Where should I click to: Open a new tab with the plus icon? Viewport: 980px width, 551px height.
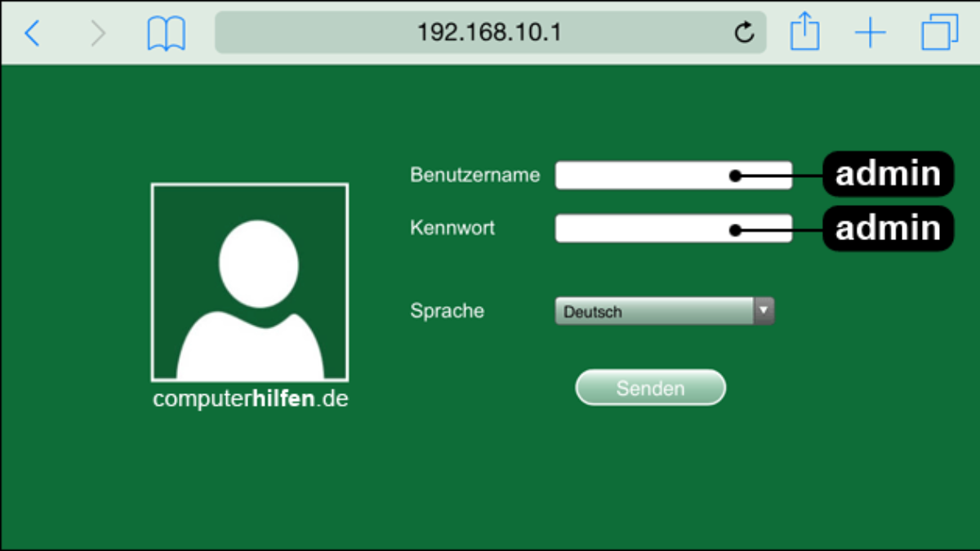click(871, 33)
